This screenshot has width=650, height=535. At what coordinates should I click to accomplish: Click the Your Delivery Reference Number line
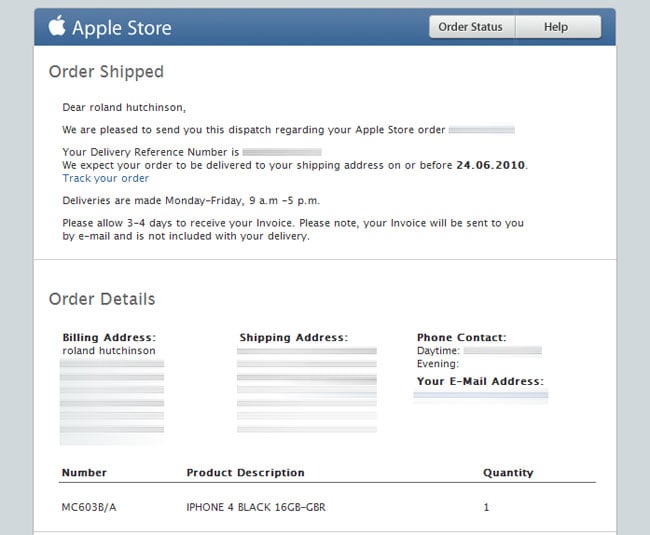click(192, 152)
